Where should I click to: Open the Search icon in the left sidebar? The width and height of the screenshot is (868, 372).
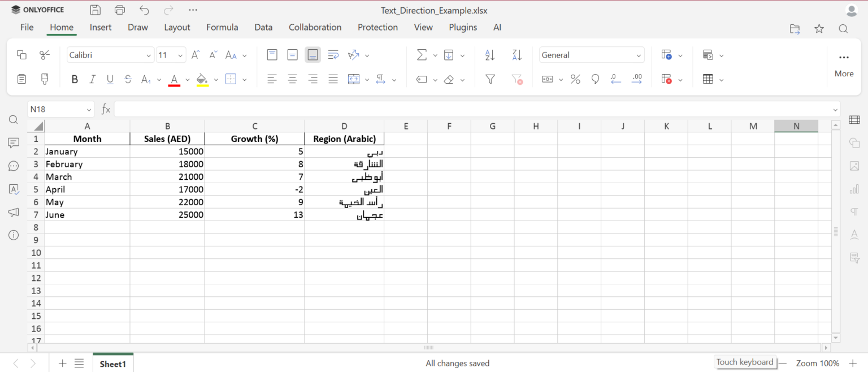click(13, 119)
